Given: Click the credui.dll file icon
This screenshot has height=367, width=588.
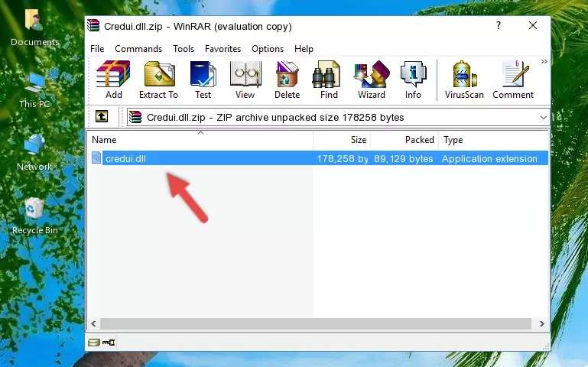Looking at the screenshot, I should pos(96,158).
